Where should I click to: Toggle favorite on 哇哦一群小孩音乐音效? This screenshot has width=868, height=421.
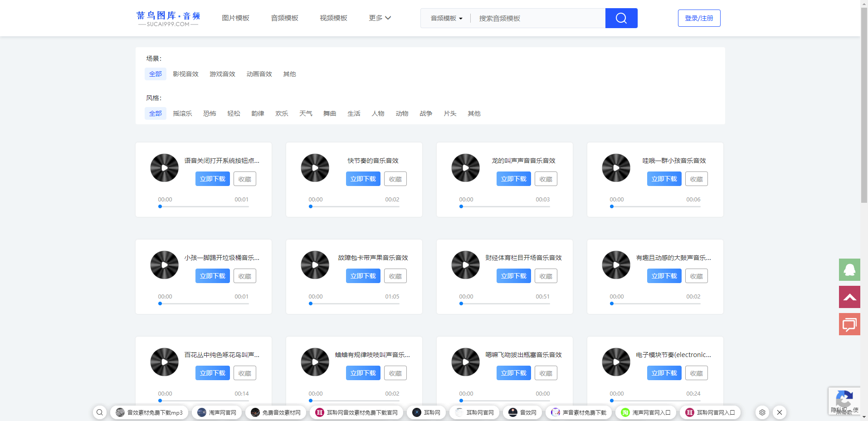(x=696, y=178)
